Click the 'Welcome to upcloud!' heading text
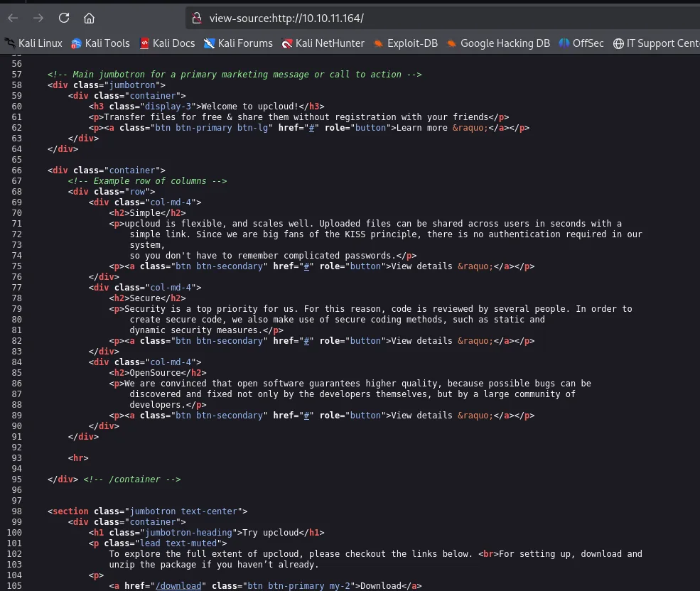This screenshot has width=700, height=591. point(250,107)
